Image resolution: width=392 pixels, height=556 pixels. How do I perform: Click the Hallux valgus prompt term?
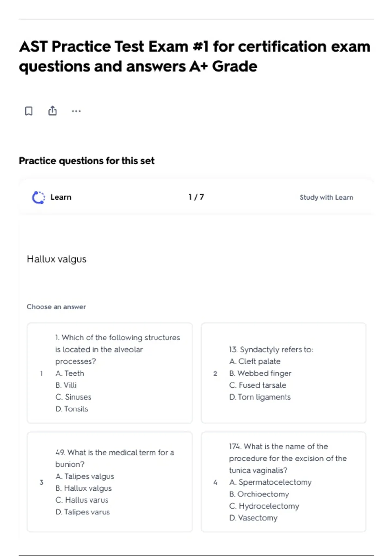pos(57,259)
